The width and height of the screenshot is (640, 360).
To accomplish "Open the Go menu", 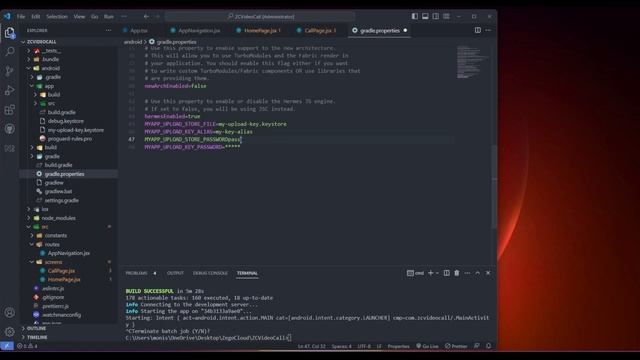I will point(95,16).
